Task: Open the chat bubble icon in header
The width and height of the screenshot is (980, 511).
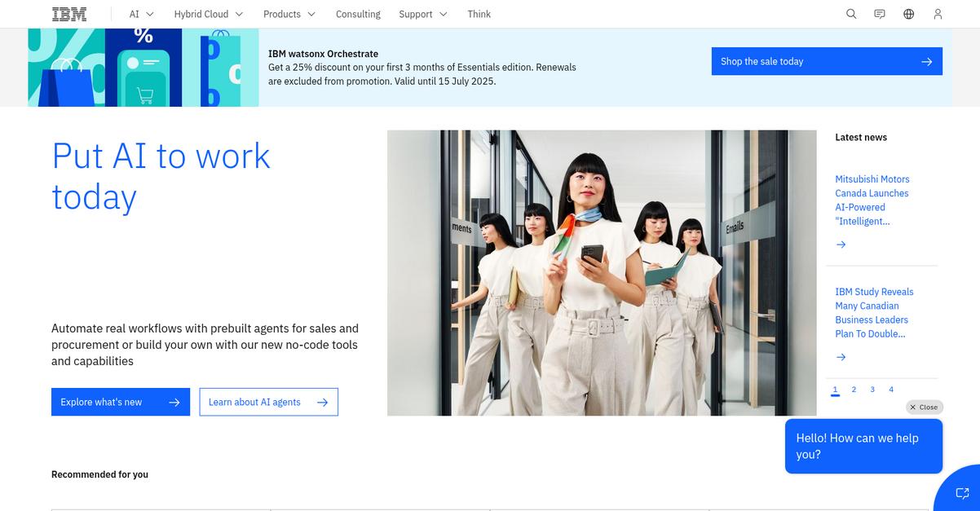Action: point(880,14)
